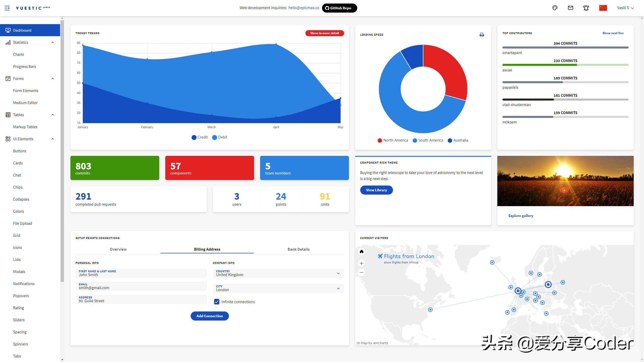This screenshot has height=362, width=644.
Task: Click the print icon on Loading Speed
Action: (482, 34)
